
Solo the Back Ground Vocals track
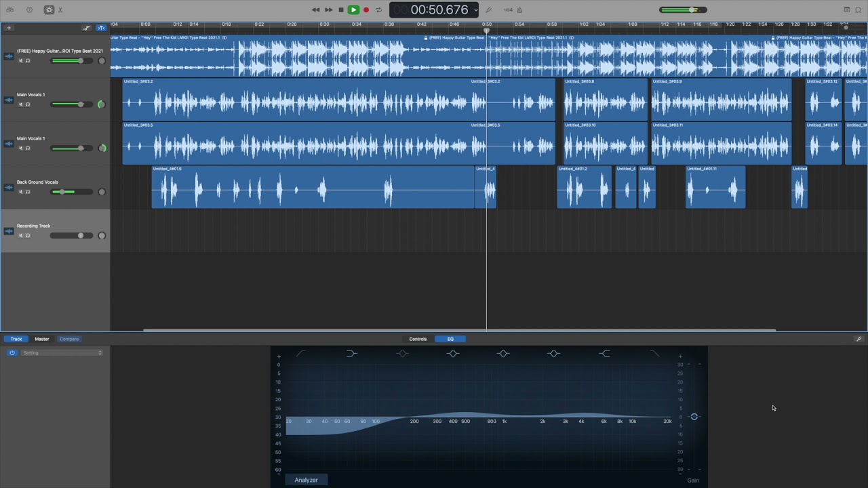pos(28,192)
